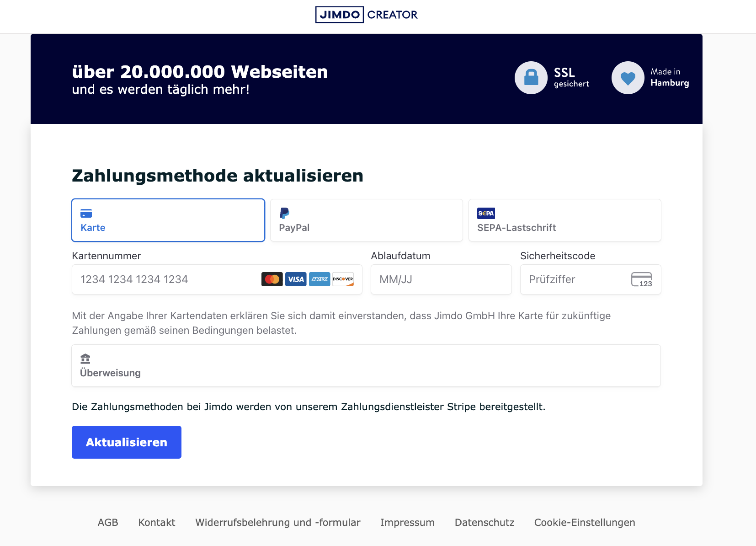This screenshot has height=546, width=756.
Task: Click the 'Made in Hamburg' text
Action: (670, 77)
